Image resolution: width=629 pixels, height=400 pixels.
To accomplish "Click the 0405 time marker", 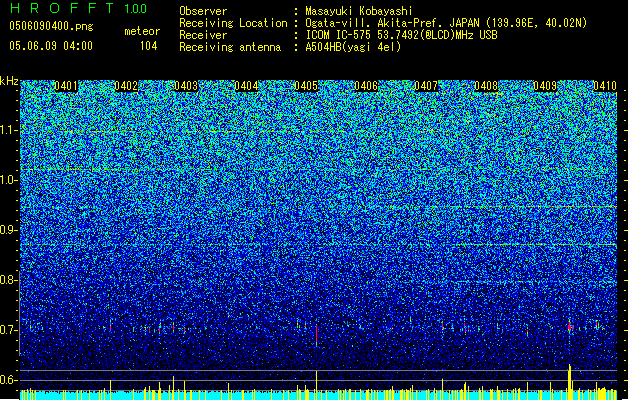I will (306, 86).
